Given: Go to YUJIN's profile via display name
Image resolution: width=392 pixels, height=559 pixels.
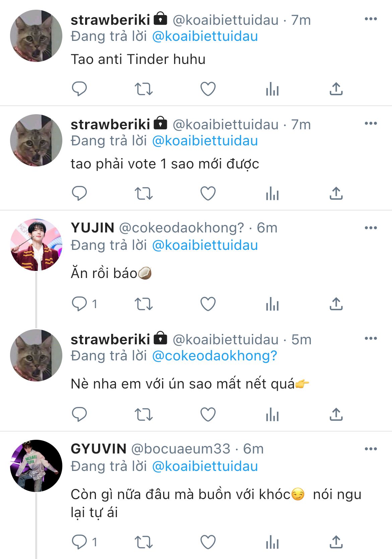Looking at the screenshot, I should coord(92,228).
